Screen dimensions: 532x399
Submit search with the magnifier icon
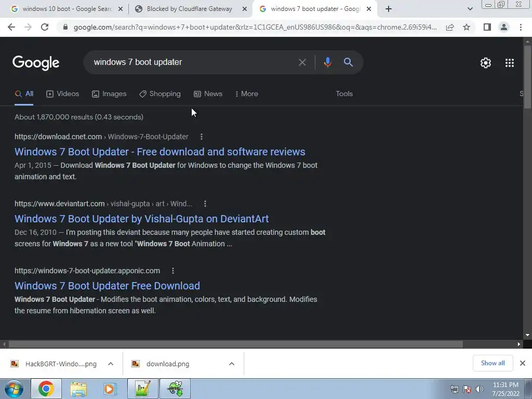tap(348, 62)
